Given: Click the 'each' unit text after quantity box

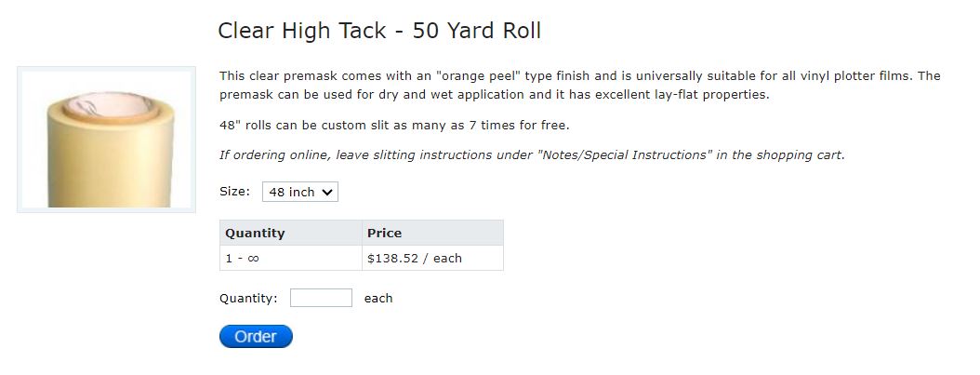Looking at the screenshot, I should [378, 298].
